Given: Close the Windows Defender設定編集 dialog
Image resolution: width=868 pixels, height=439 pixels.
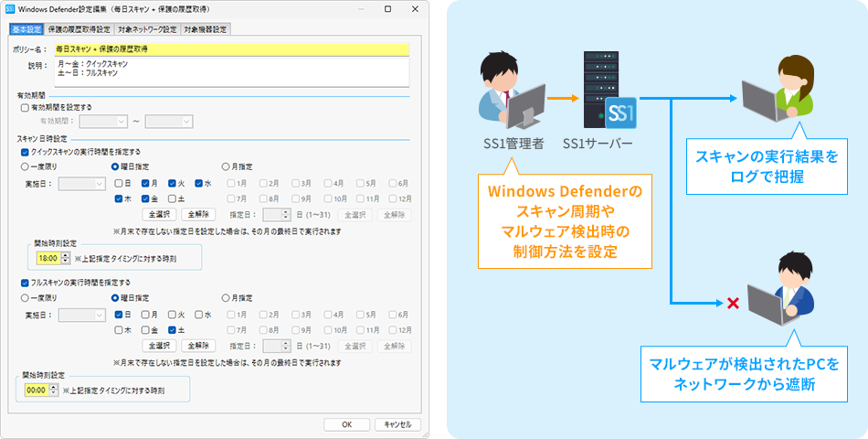Looking at the screenshot, I should pos(415,9).
